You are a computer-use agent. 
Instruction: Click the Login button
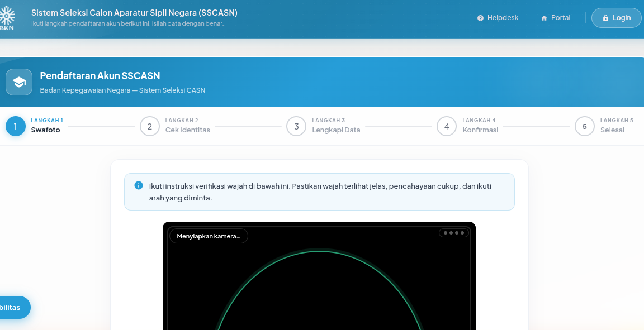(x=616, y=18)
